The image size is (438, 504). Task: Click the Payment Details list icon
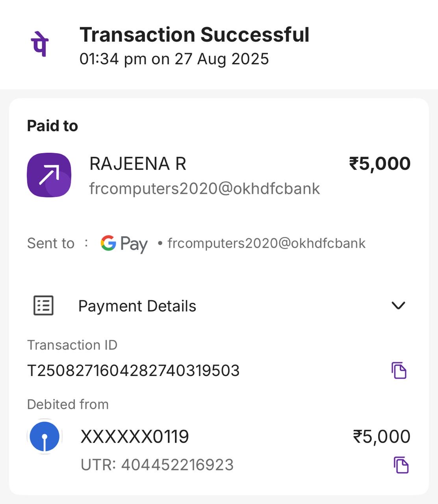43,306
